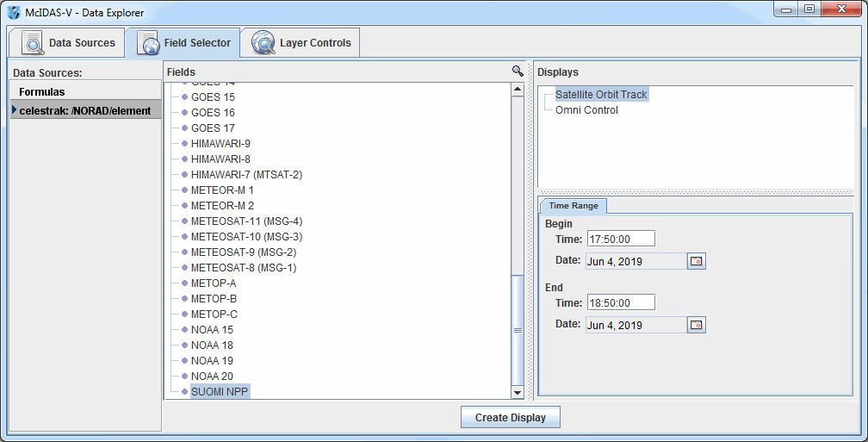Switch to the Layer Controls tab

point(300,43)
